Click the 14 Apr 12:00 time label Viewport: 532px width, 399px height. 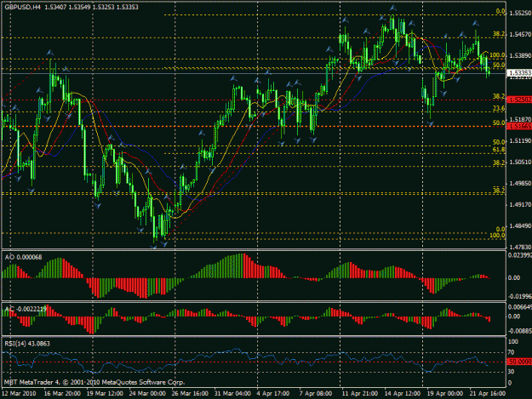(x=403, y=394)
